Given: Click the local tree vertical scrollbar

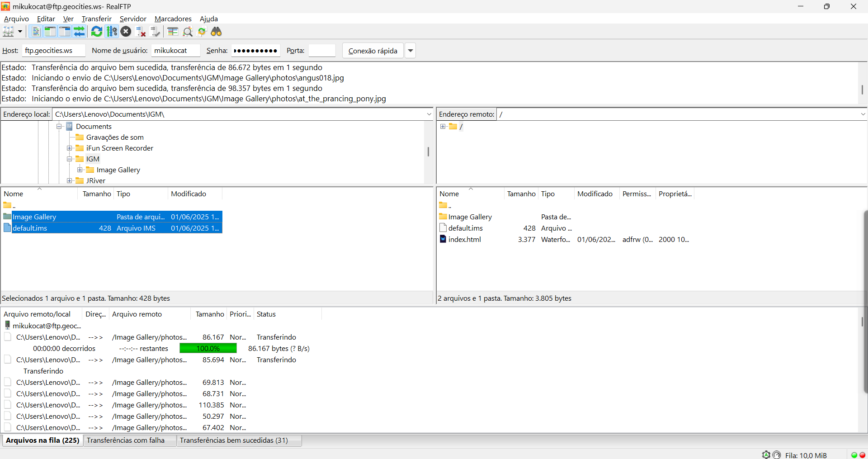Looking at the screenshot, I should coord(428,152).
